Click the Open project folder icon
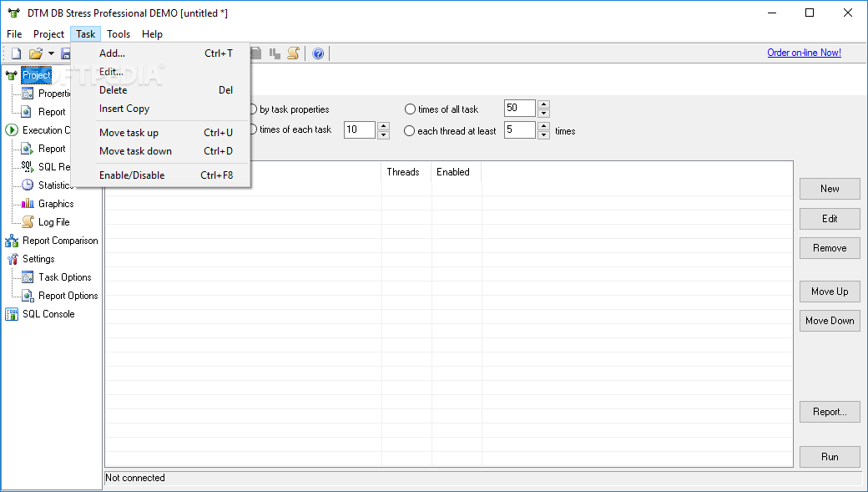868x492 pixels. pos(36,53)
